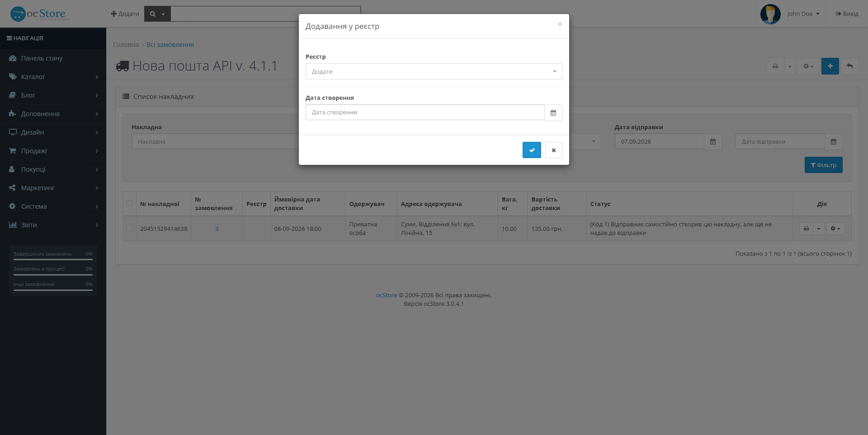Open ocStore footer link
This screenshot has height=435, width=868.
387,295
